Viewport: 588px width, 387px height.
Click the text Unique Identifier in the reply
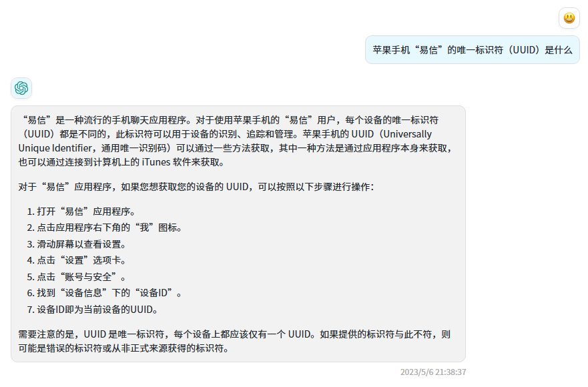point(55,148)
